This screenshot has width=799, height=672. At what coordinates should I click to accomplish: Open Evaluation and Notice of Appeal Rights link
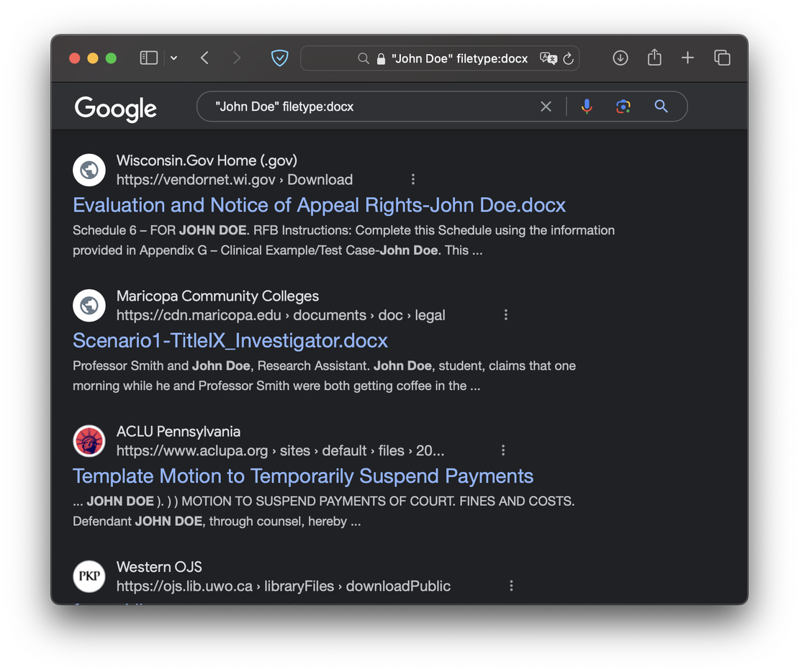(319, 205)
